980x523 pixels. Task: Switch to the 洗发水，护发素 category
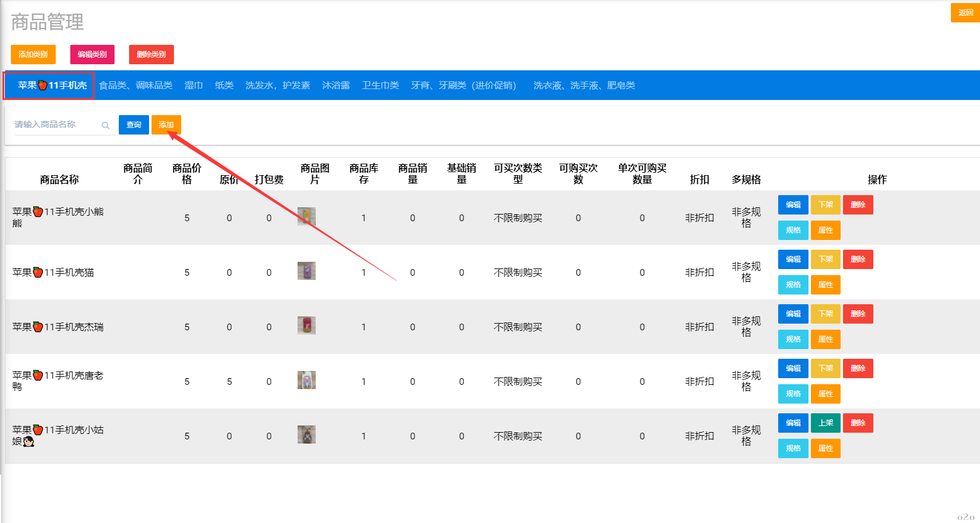pos(278,85)
